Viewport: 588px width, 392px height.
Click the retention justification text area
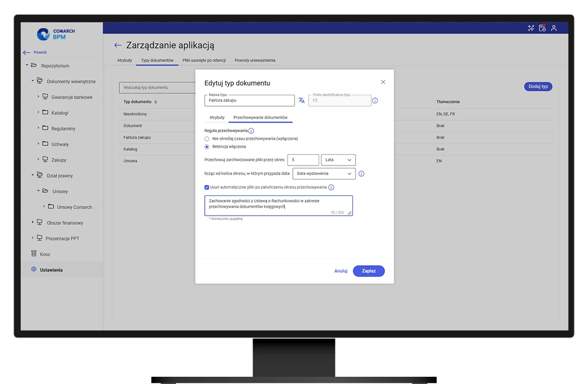pos(278,206)
